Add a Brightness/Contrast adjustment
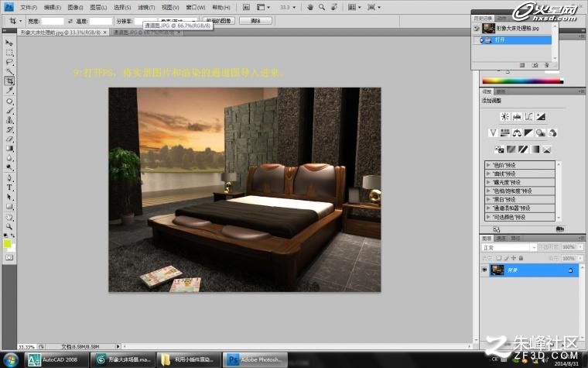The image size is (588, 368). [x=504, y=116]
